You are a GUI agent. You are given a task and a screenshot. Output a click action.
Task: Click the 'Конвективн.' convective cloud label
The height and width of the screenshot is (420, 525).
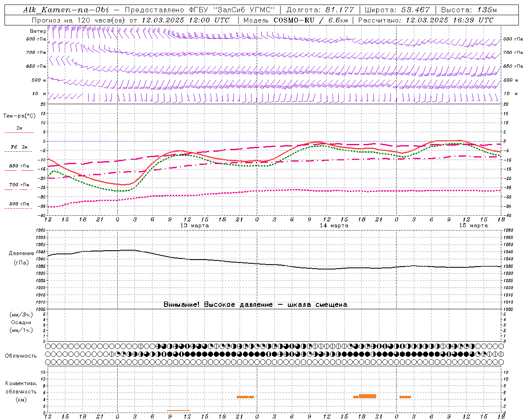(21, 383)
